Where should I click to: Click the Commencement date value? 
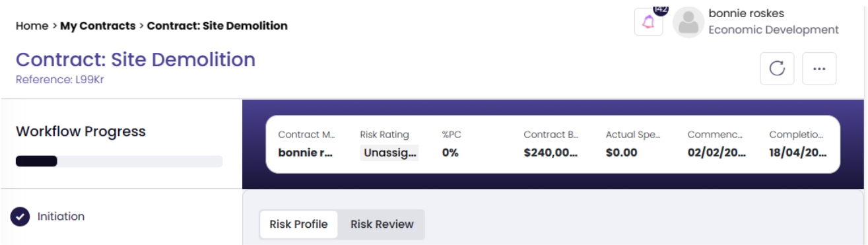(x=716, y=153)
